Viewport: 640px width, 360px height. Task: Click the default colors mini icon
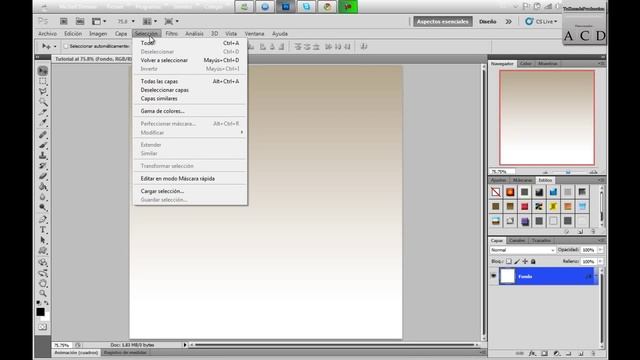(38, 303)
